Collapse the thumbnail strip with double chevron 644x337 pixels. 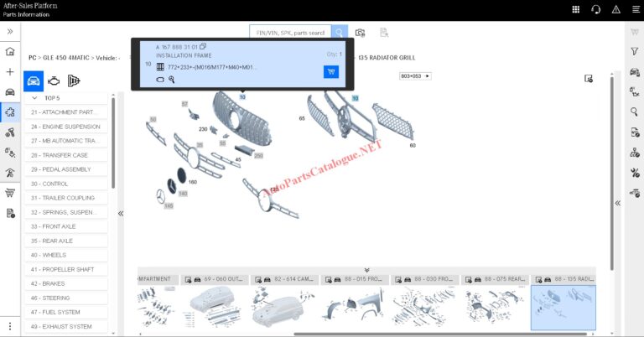366,270
